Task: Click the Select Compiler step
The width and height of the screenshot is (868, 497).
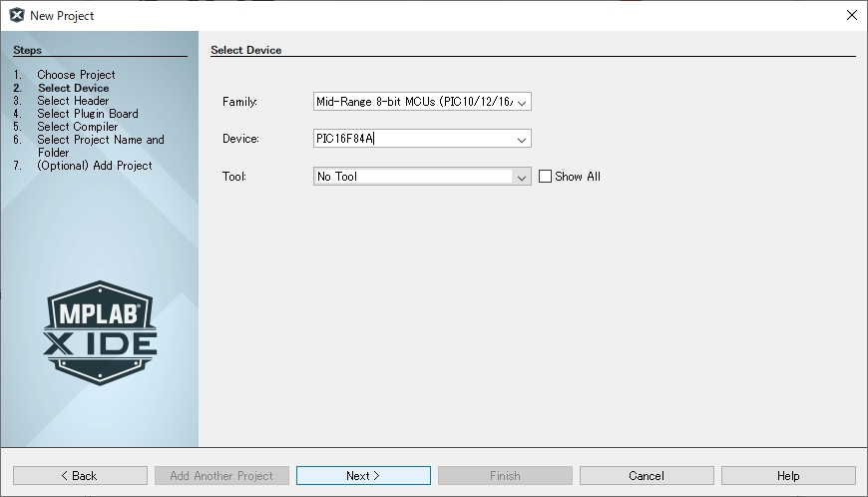Action: tap(78, 127)
